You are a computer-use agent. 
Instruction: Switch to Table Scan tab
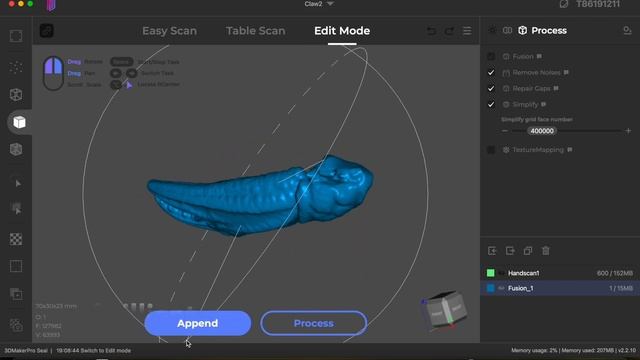pyautogui.click(x=256, y=31)
